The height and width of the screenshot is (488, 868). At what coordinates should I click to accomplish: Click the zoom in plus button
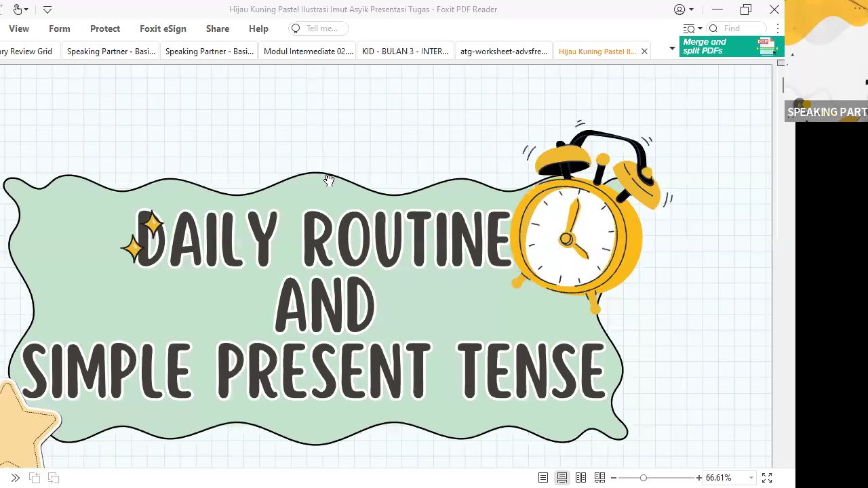click(x=699, y=478)
